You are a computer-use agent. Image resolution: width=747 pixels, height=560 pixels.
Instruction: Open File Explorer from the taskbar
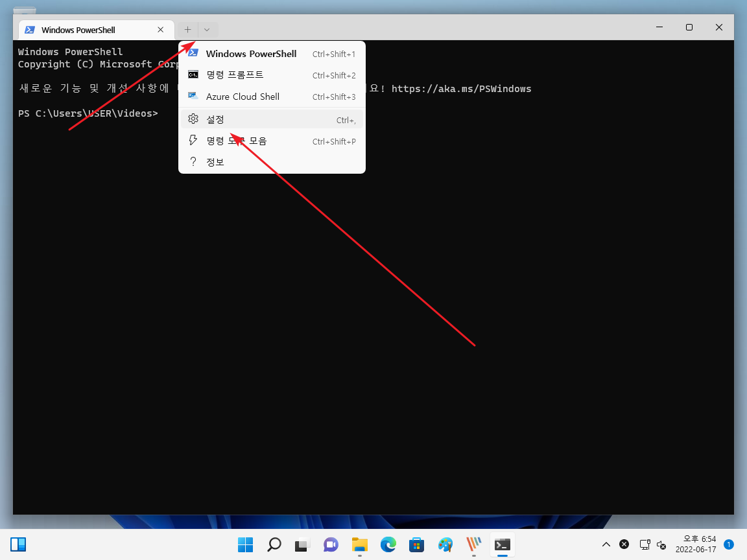(x=360, y=544)
